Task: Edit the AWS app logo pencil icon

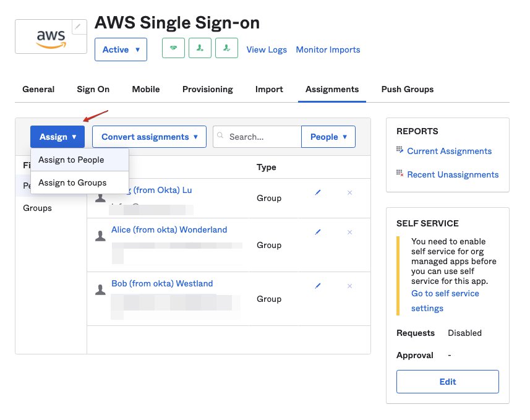Action: click(78, 27)
